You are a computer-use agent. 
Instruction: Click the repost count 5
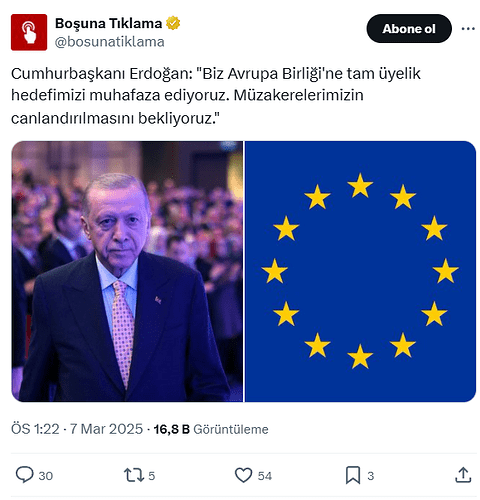click(152, 476)
